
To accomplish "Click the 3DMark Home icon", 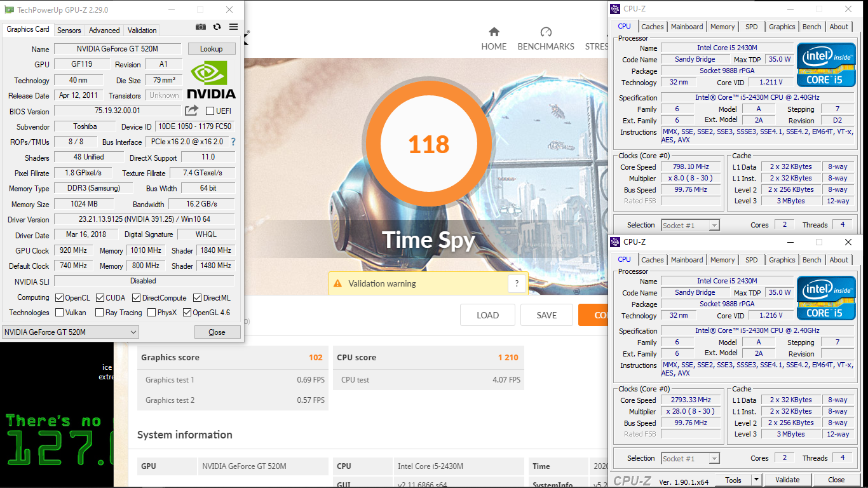I will [494, 32].
